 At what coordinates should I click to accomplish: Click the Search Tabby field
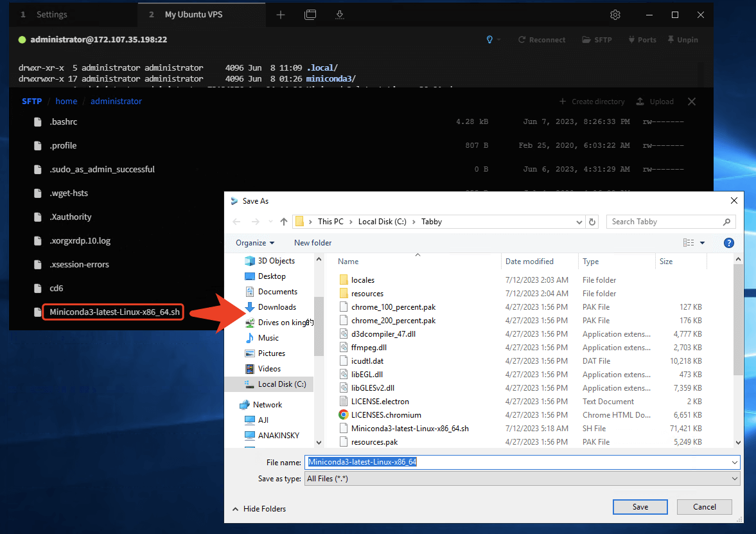[671, 222]
